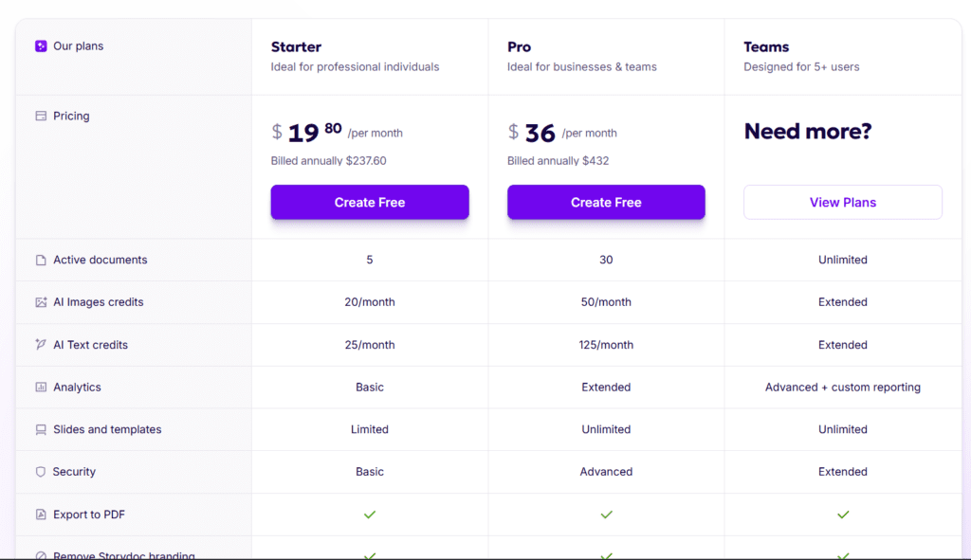Click the Export to PDF icon
This screenshot has width=971, height=560.
[40, 515]
